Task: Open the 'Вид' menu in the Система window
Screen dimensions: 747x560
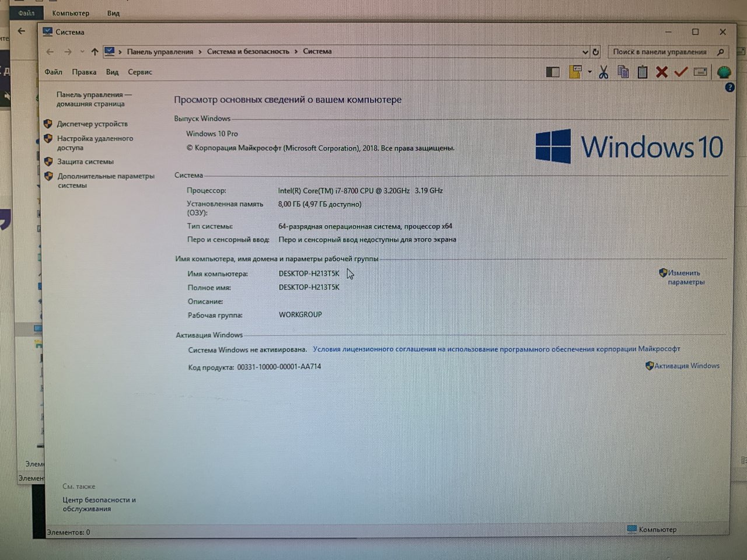Action: click(112, 72)
